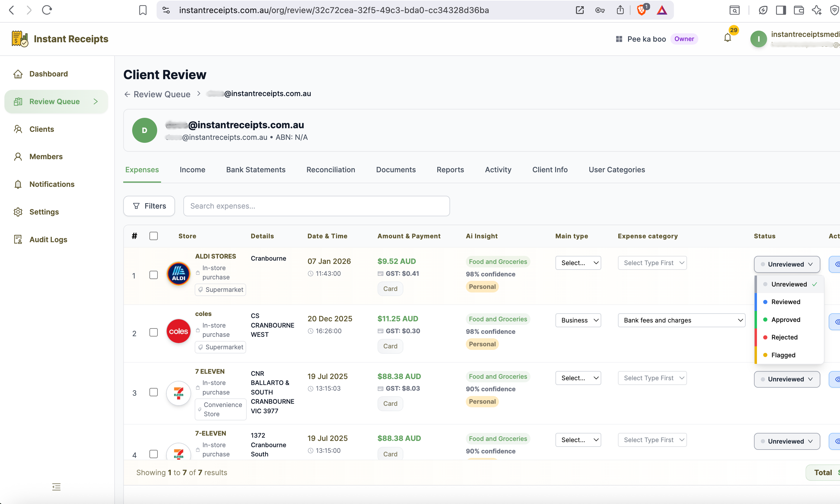Image resolution: width=840 pixels, height=504 pixels.
Task: Switch to the Client Info tab
Action: (x=550, y=170)
